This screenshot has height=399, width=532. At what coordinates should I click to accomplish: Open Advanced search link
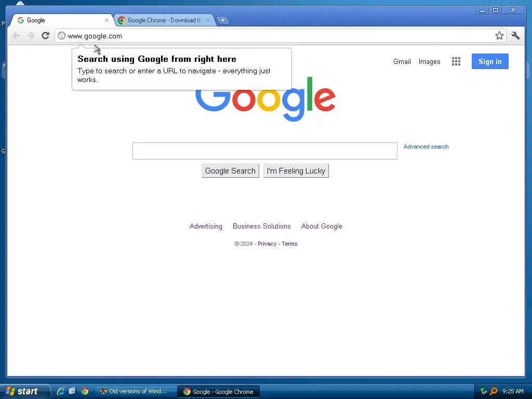coord(426,147)
